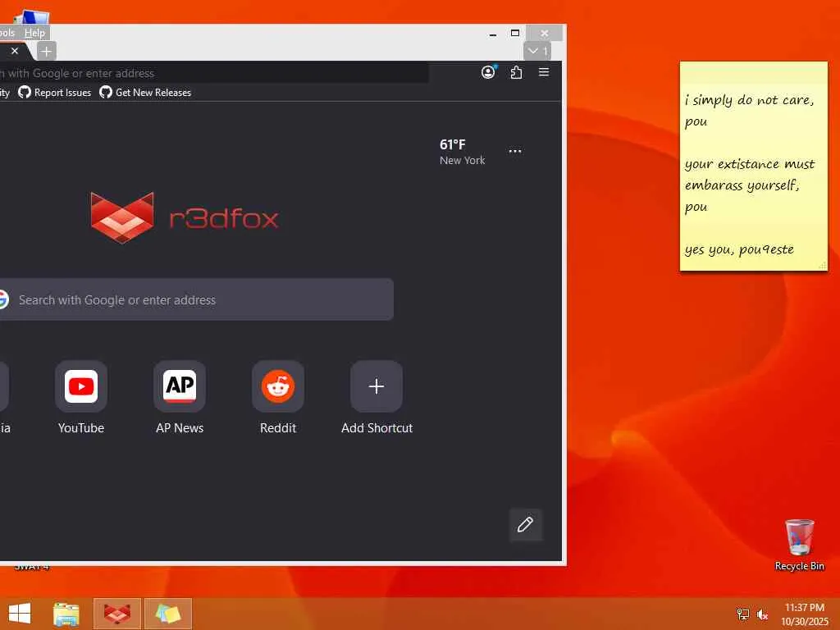The width and height of the screenshot is (840, 630).
Task: Click the r3dfox logo on new tab
Action: point(185,218)
